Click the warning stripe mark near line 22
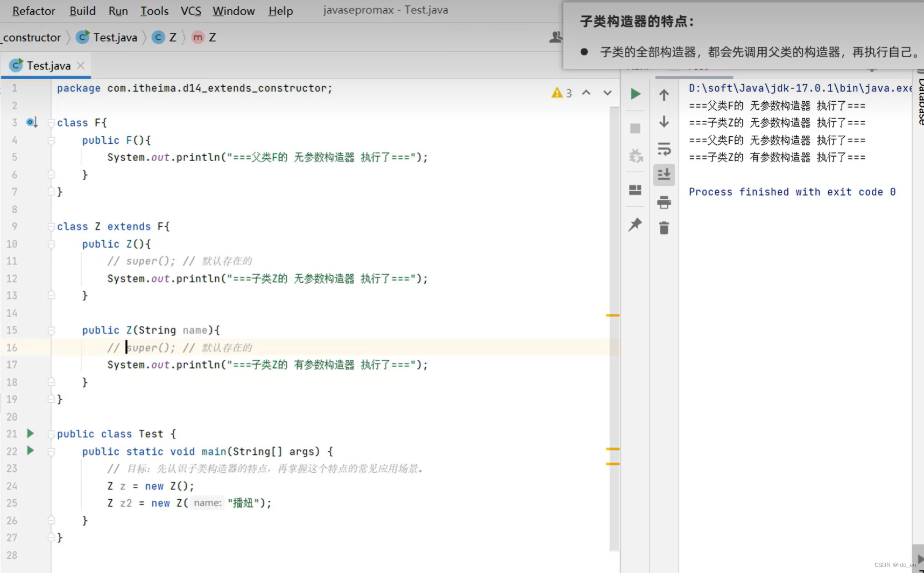The height and width of the screenshot is (573, 924). click(x=613, y=449)
